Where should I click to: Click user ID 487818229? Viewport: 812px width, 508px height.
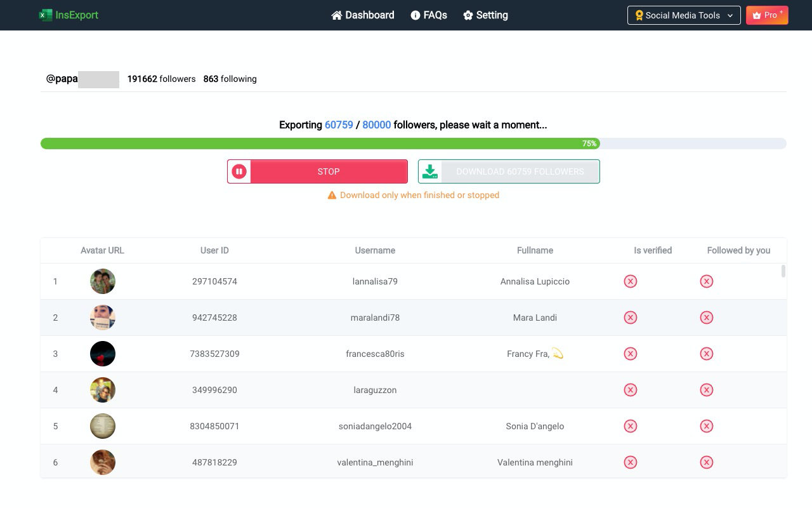(214, 462)
